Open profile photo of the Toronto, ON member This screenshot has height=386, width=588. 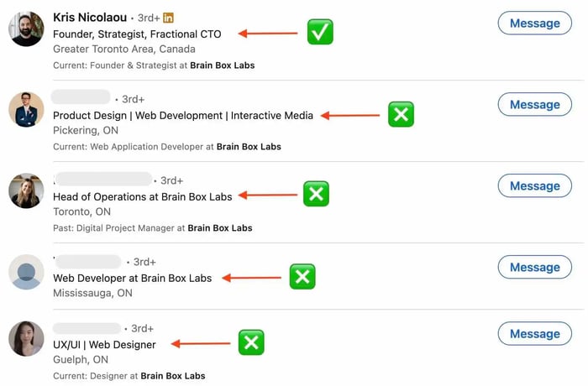click(26, 190)
